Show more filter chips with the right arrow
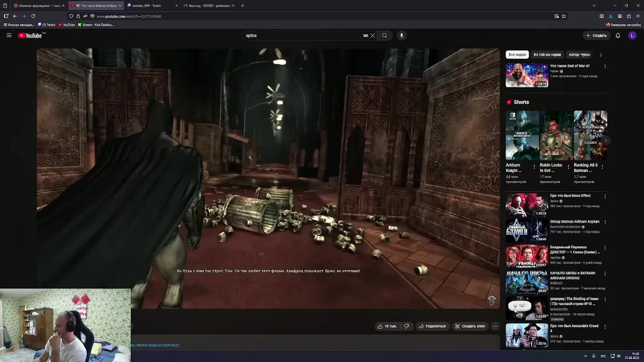 (600, 55)
